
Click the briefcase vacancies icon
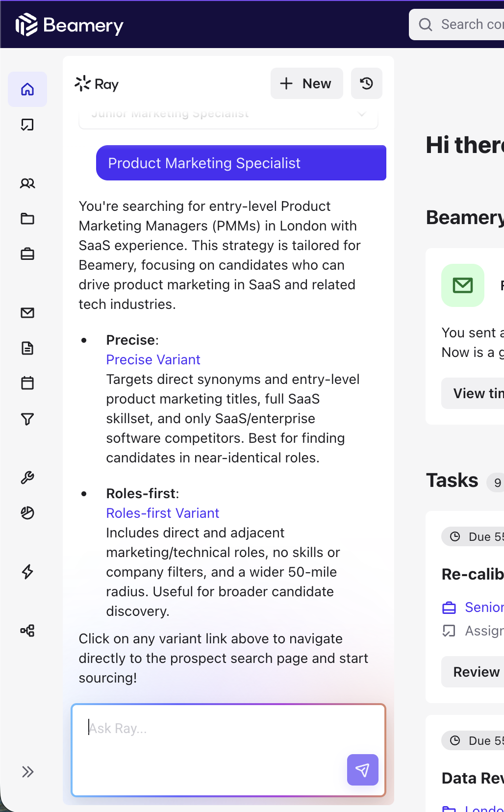coord(27,254)
